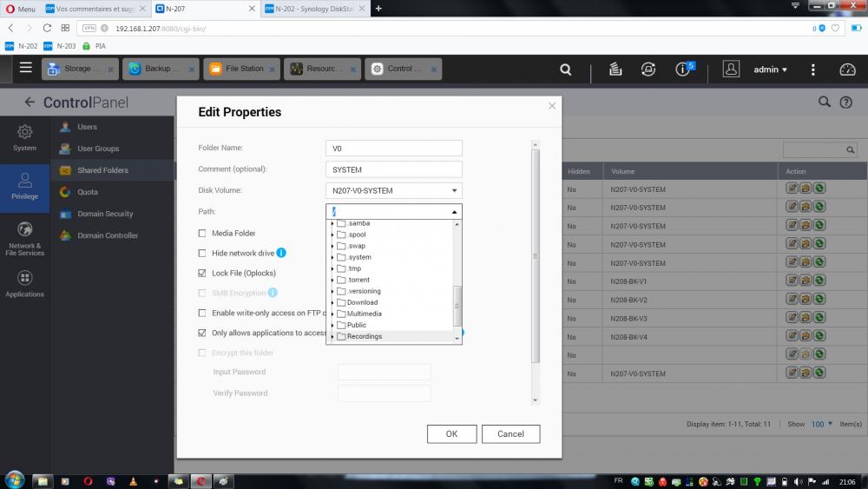The height and width of the screenshot is (489, 868).
Task: Toggle Encrypt this folder checkbox
Action: (x=202, y=353)
